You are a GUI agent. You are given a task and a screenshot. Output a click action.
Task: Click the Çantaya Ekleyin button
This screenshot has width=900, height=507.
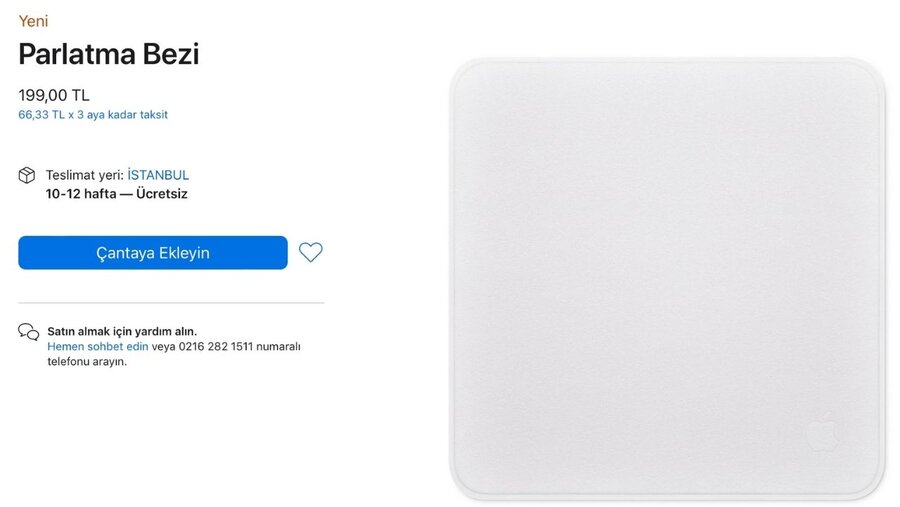[x=153, y=253]
